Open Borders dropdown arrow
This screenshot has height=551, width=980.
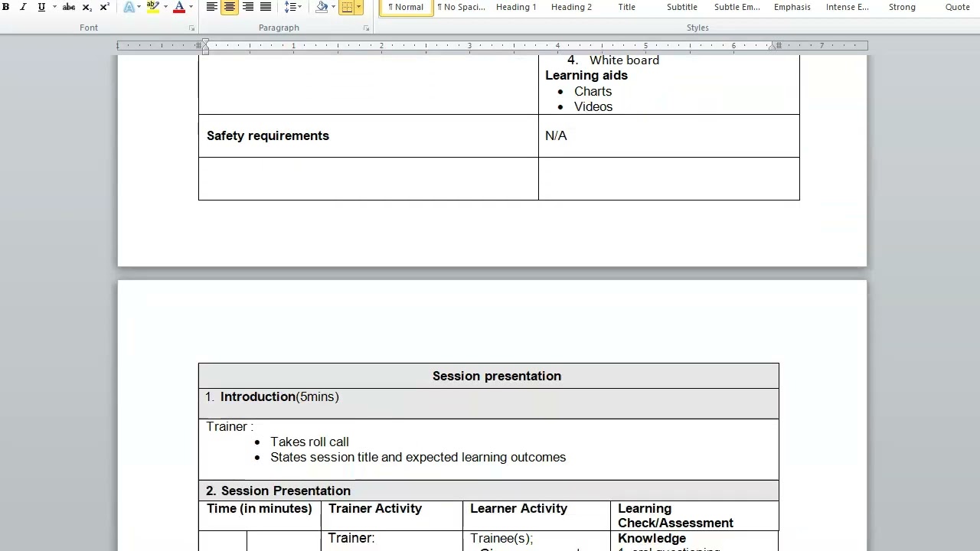point(358,7)
